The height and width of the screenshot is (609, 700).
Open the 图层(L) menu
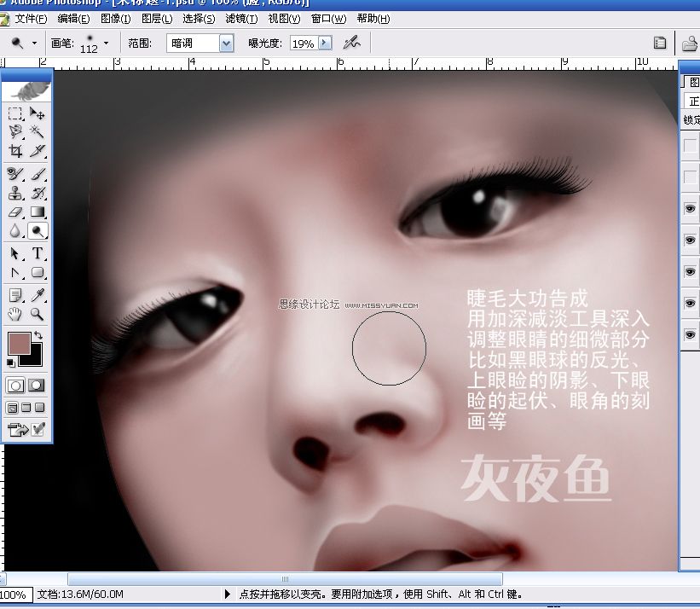tap(157, 19)
